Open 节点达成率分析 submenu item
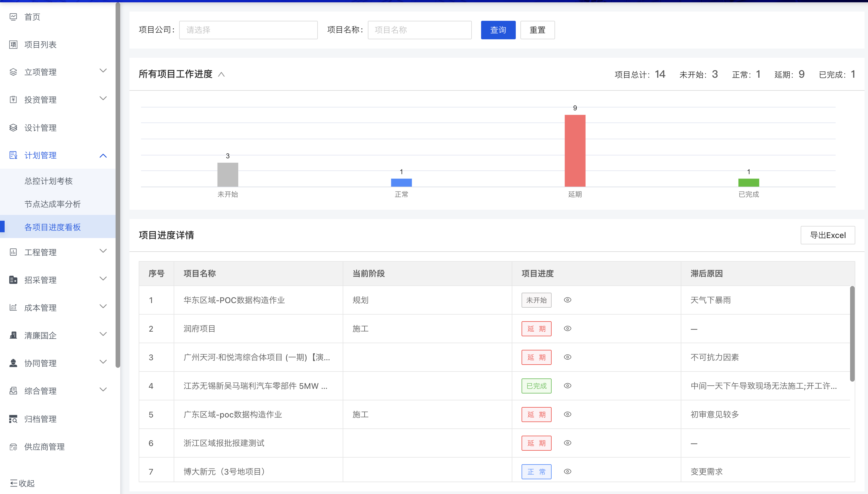This screenshot has width=868, height=494. click(53, 204)
